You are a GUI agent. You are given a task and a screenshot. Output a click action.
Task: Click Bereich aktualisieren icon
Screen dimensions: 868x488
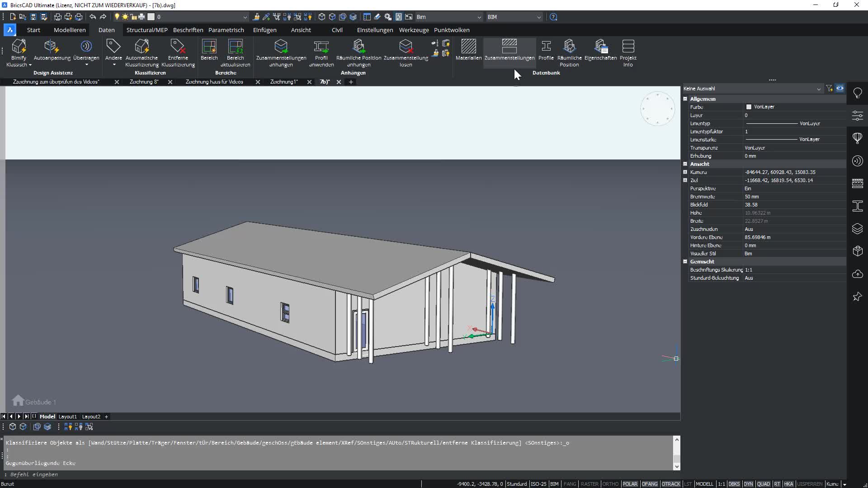[235, 53]
